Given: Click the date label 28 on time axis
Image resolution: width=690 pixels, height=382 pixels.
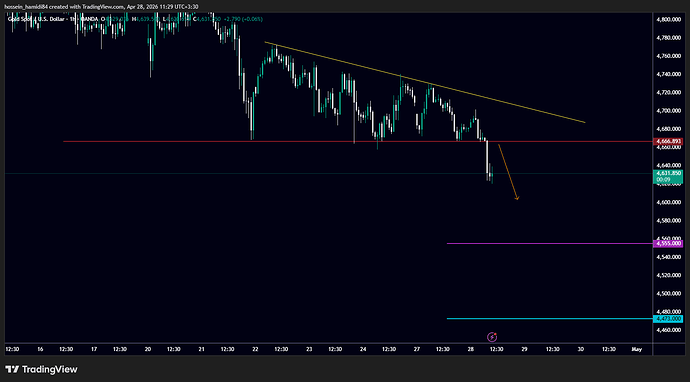Looking at the screenshot, I should point(470,349).
